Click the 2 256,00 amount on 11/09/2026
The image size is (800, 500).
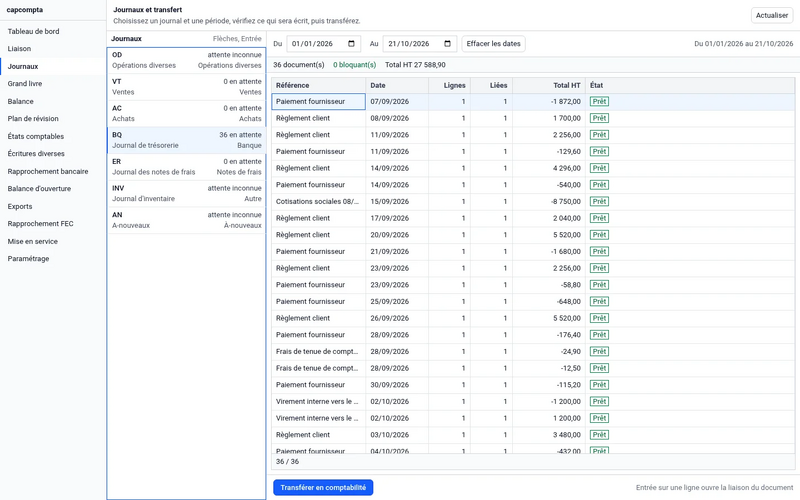click(549, 135)
